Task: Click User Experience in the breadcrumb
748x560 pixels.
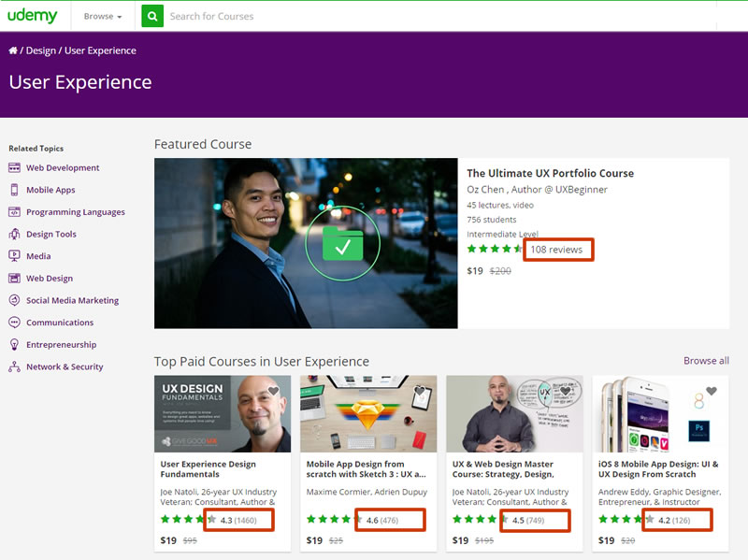Action: 100,50
